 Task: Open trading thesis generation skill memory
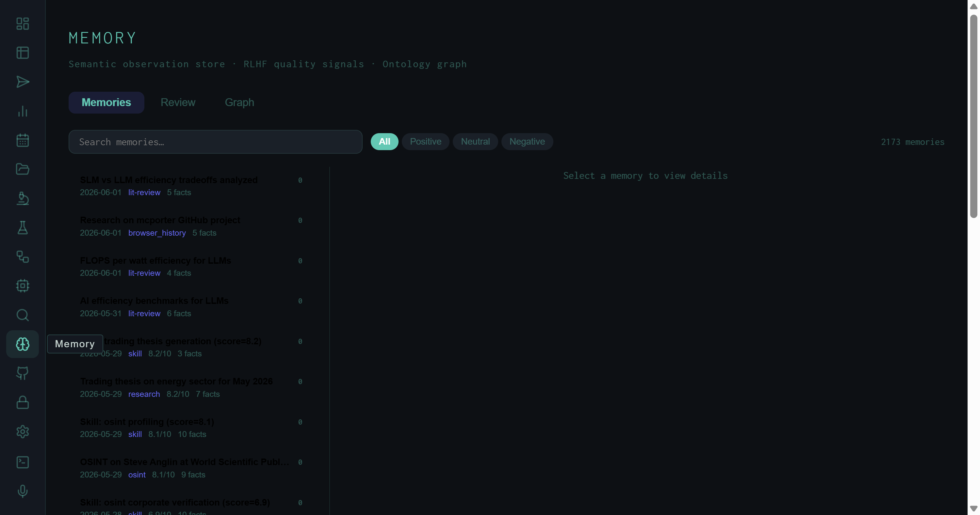[x=191, y=347]
